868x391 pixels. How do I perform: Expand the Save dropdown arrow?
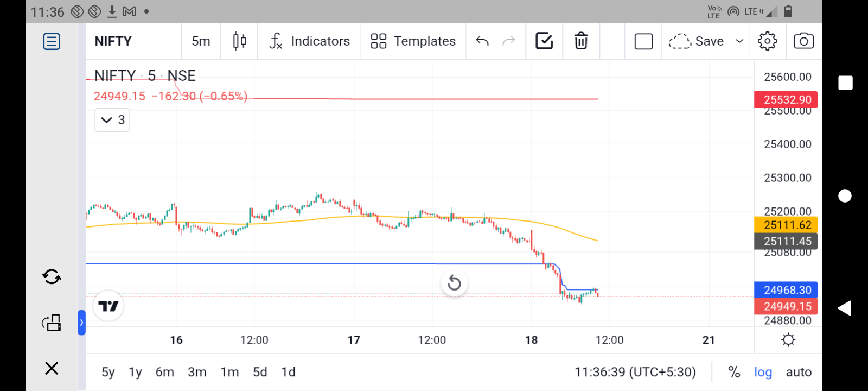pyautogui.click(x=739, y=41)
